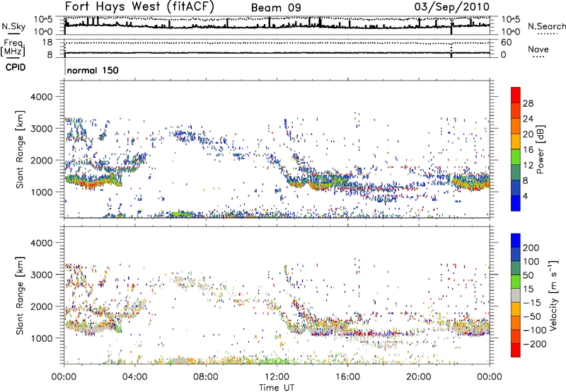
Task: Click the power panel 'Slant Range [km]' label
Action: click(20, 149)
